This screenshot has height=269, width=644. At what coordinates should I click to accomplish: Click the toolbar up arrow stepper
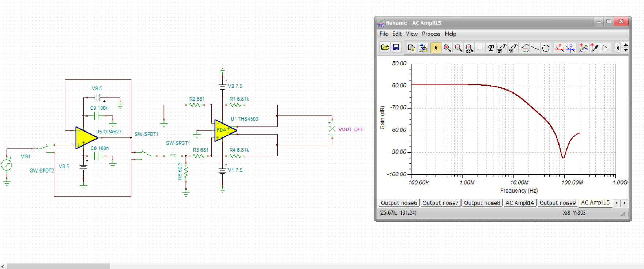pyautogui.click(x=626, y=45)
